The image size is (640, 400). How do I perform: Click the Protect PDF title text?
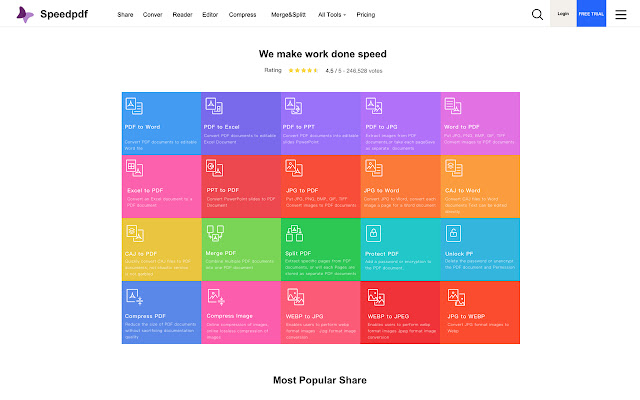(x=382, y=253)
